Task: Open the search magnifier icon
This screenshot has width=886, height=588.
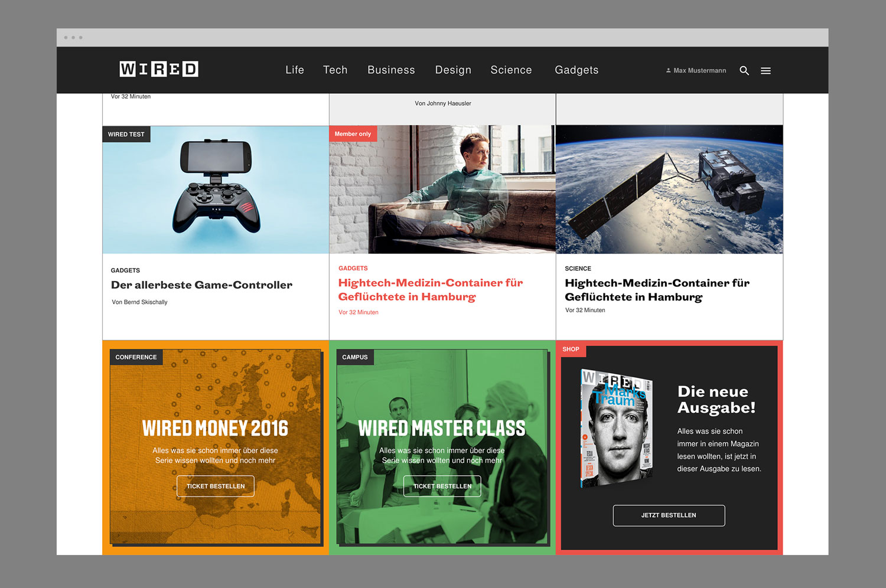Action: (744, 71)
